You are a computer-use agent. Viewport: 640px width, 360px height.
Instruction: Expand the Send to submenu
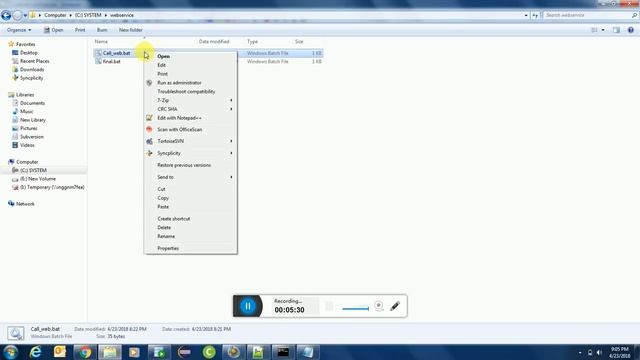[191, 177]
